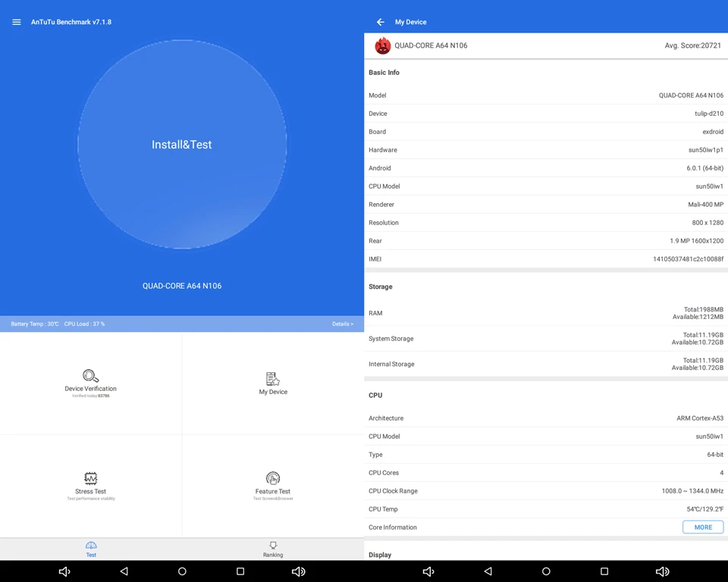The image size is (728, 582).
Task: Start the Stress Test icon
Action: [90, 478]
